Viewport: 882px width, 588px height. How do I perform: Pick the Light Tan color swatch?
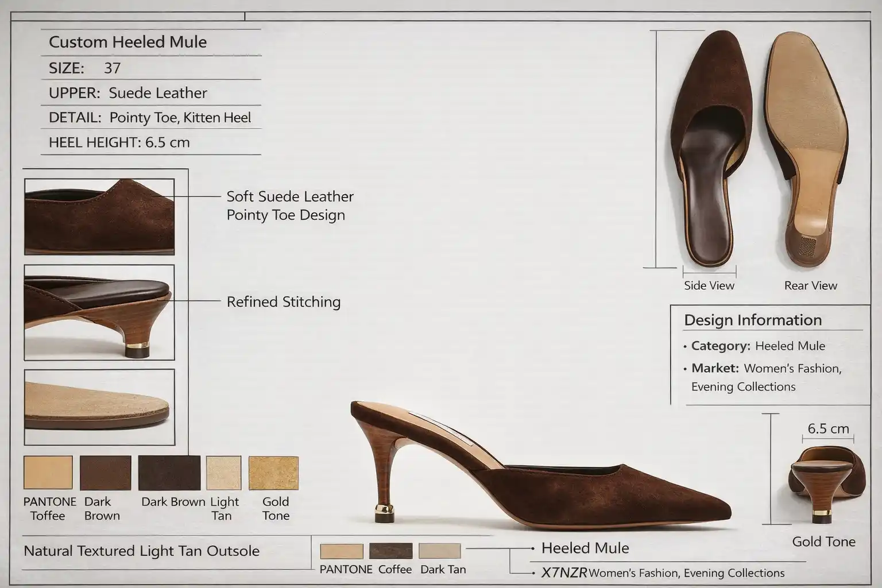point(223,473)
